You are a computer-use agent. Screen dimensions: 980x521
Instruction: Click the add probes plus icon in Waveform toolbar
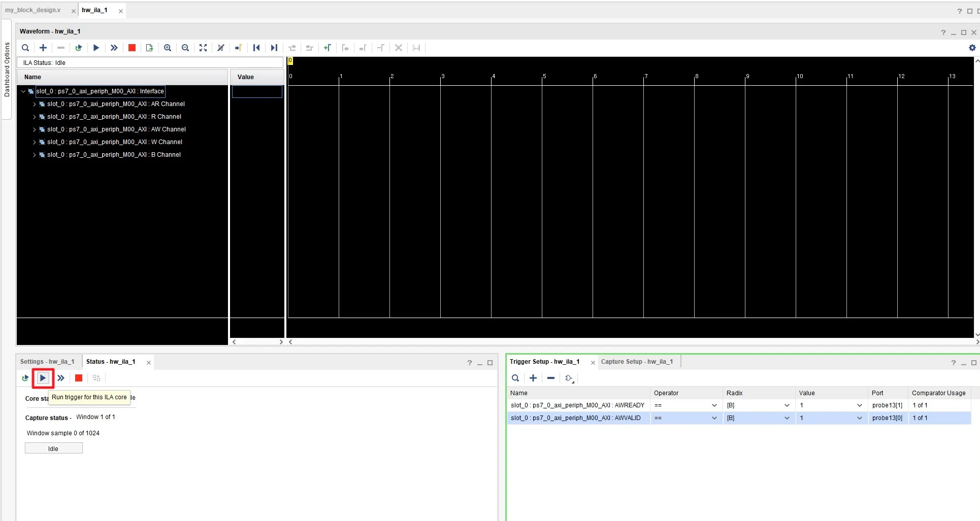(43, 48)
